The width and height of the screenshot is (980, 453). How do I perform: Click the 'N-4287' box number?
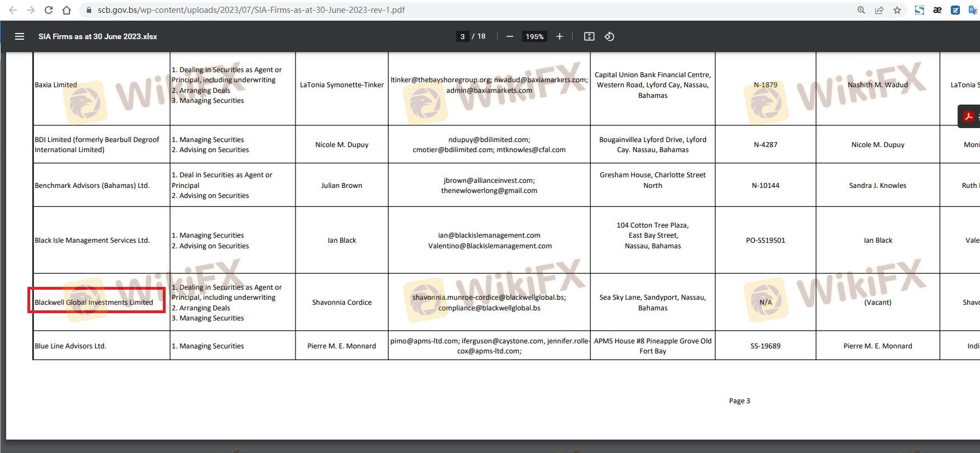766,145
